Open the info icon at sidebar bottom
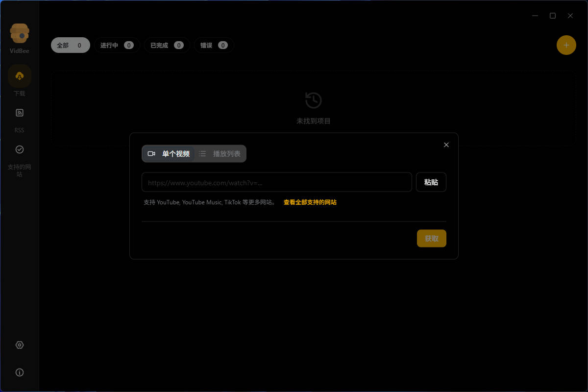 coord(19,372)
